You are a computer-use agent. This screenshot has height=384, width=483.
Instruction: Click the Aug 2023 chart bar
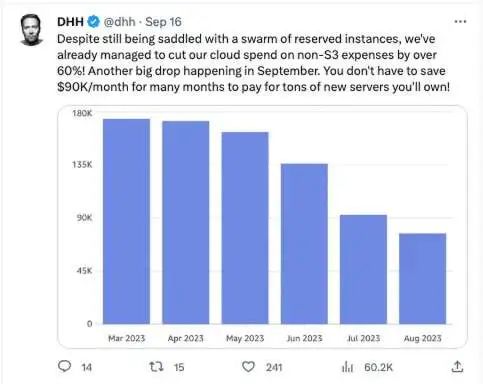coord(423,279)
